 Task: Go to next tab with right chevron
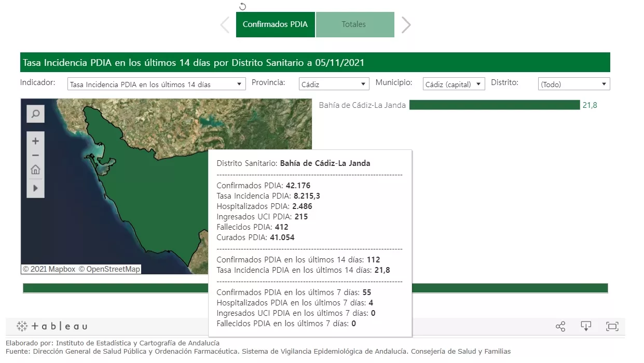[406, 25]
